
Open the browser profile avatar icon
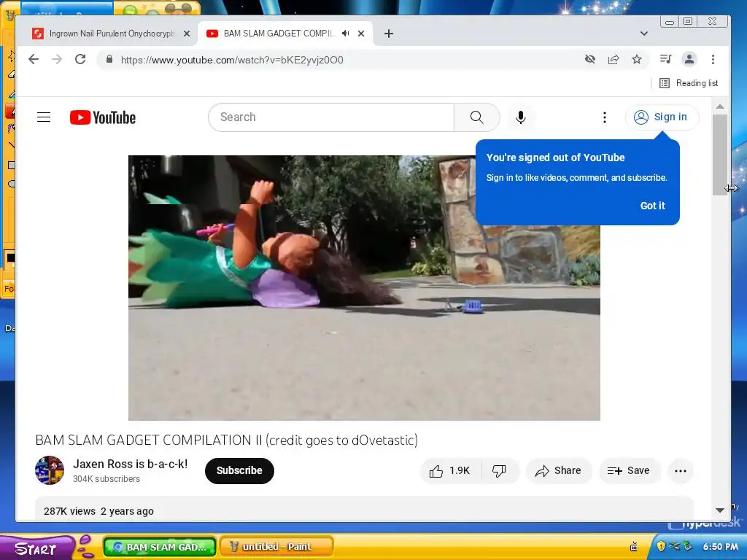689,59
